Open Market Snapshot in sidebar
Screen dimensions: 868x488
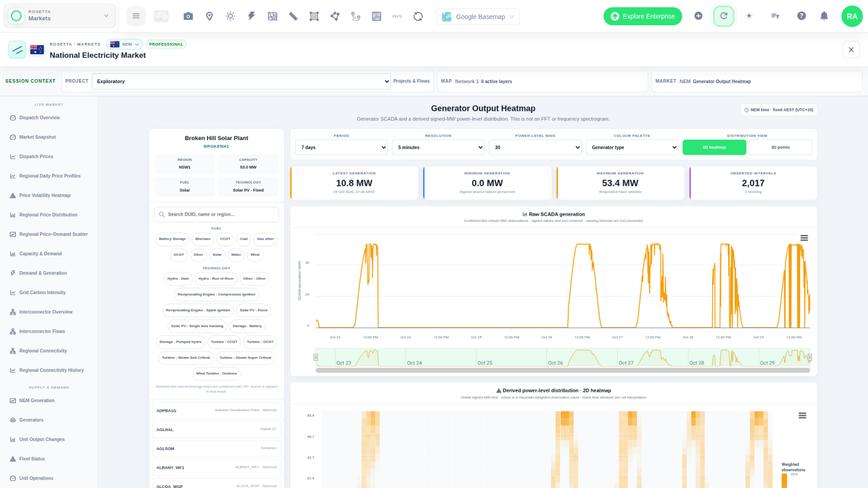37,137
